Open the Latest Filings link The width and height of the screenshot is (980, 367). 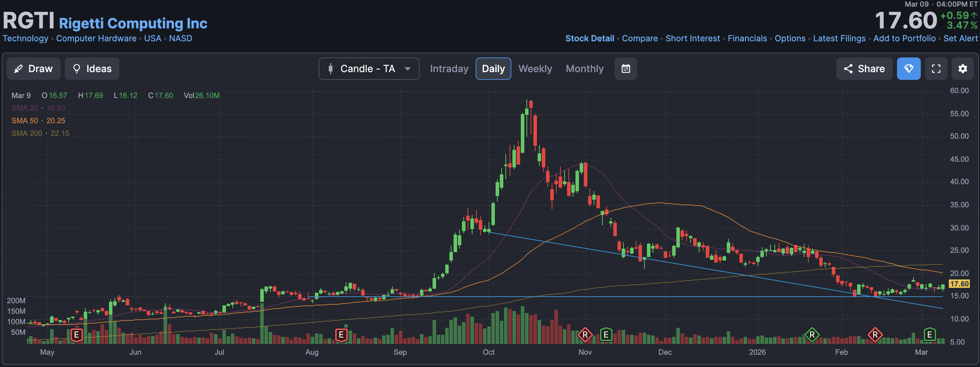(x=839, y=39)
